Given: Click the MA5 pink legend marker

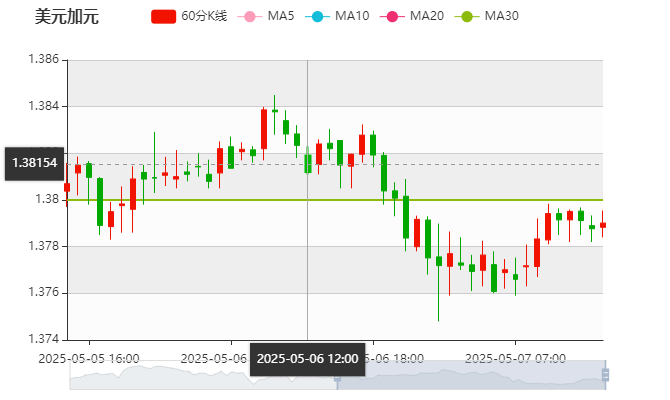Looking at the screenshot, I should coord(249,16).
